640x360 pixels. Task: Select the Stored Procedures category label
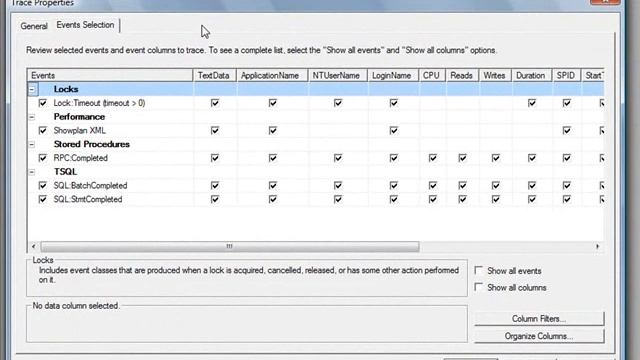91,144
